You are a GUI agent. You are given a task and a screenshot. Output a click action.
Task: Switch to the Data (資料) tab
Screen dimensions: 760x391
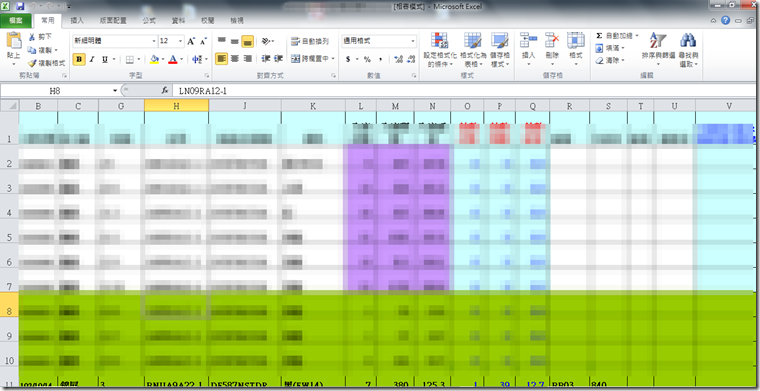(x=178, y=21)
